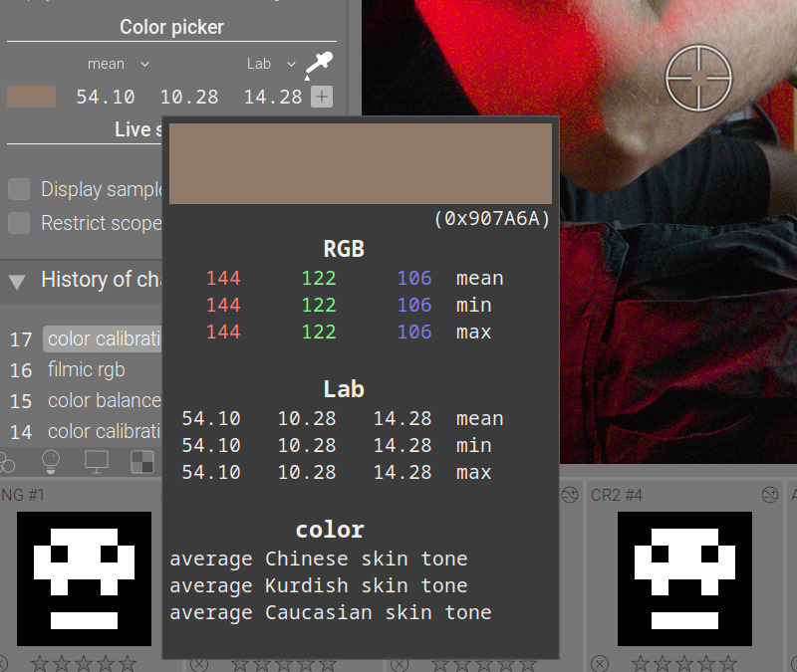Add the sampled color with the plus button
Viewport: 797px width, 672px height.
322,97
